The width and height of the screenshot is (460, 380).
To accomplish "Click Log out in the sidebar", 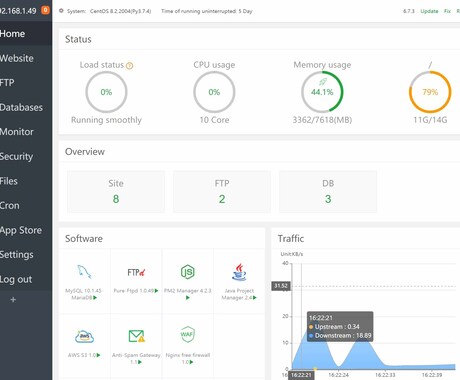I will 26,279.
